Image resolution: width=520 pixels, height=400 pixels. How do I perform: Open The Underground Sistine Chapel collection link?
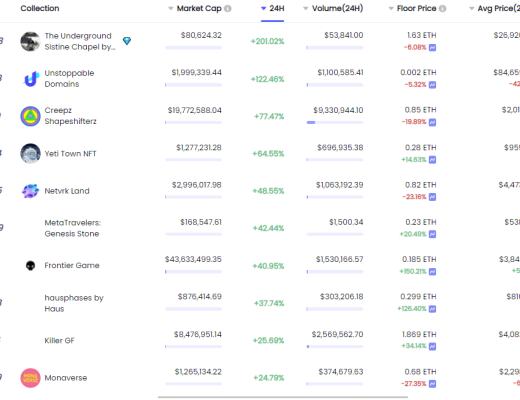(80, 41)
